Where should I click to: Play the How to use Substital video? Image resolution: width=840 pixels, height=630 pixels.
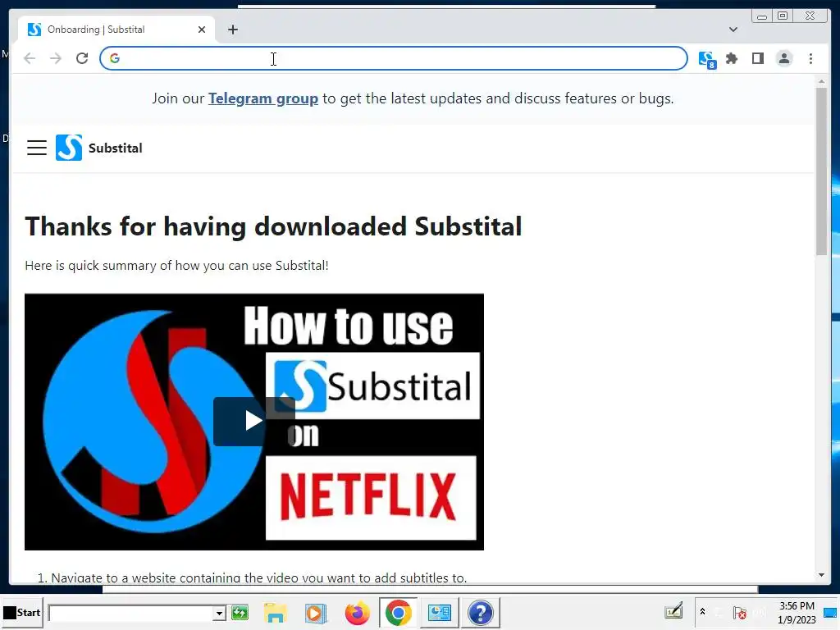click(x=254, y=421)
